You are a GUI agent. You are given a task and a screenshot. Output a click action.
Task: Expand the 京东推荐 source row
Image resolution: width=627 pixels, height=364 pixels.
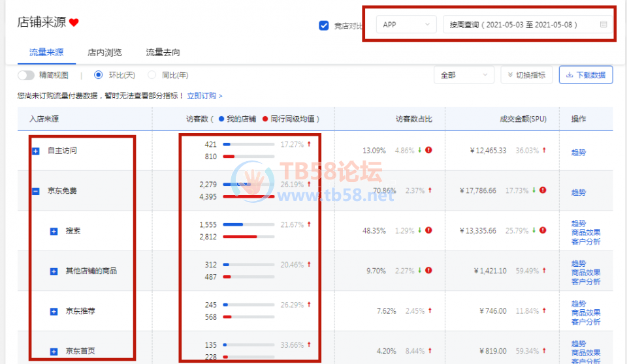click(x=54, y=311)
